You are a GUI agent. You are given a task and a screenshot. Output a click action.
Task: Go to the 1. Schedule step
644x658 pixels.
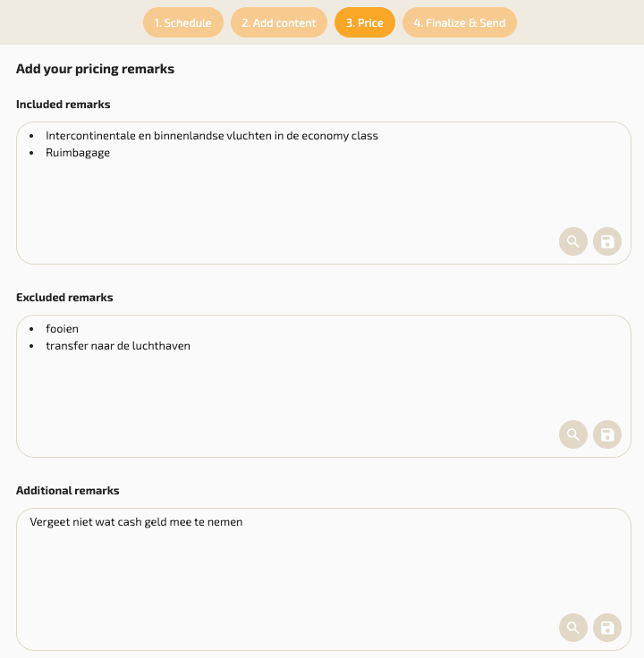[182, 23]
